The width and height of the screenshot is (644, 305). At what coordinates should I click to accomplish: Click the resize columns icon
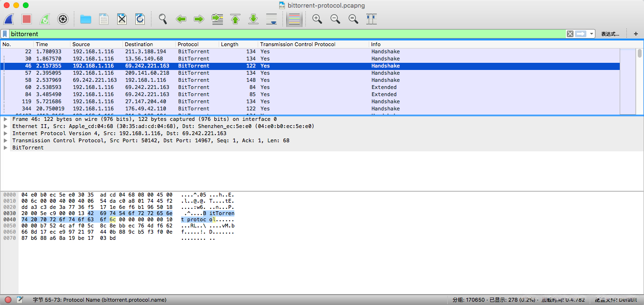click(x=372, y=19)
